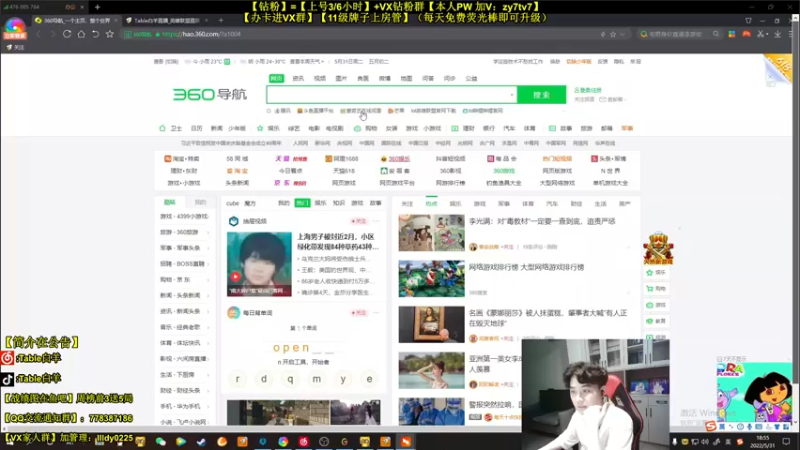
Task: Toggle 关注 follow on 抽屉视频 card
Action: 359,221
